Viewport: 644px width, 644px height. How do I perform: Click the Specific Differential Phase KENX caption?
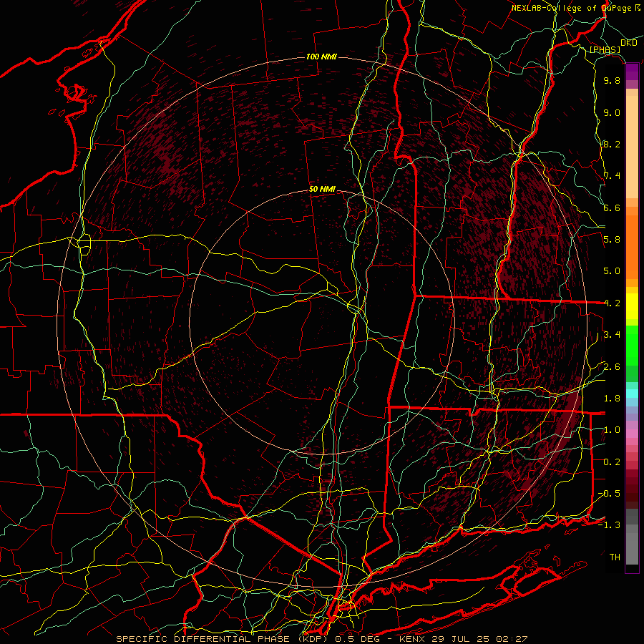pos(321,639)
